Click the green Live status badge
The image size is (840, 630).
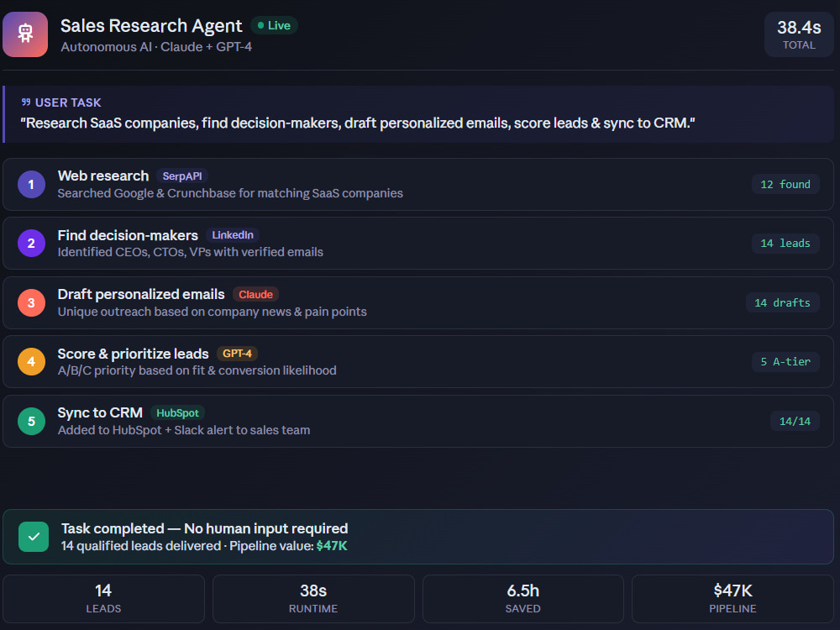274,25
